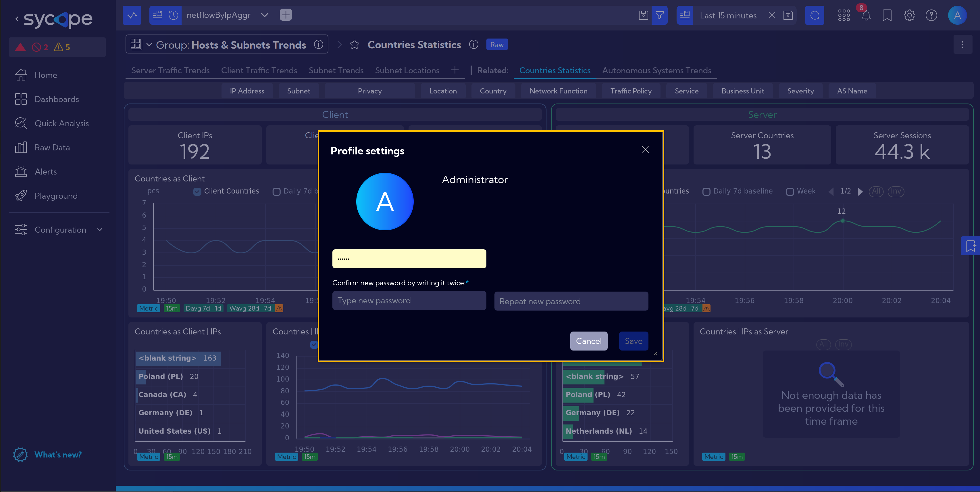Save the profile settings

click(x=634, y=341)
